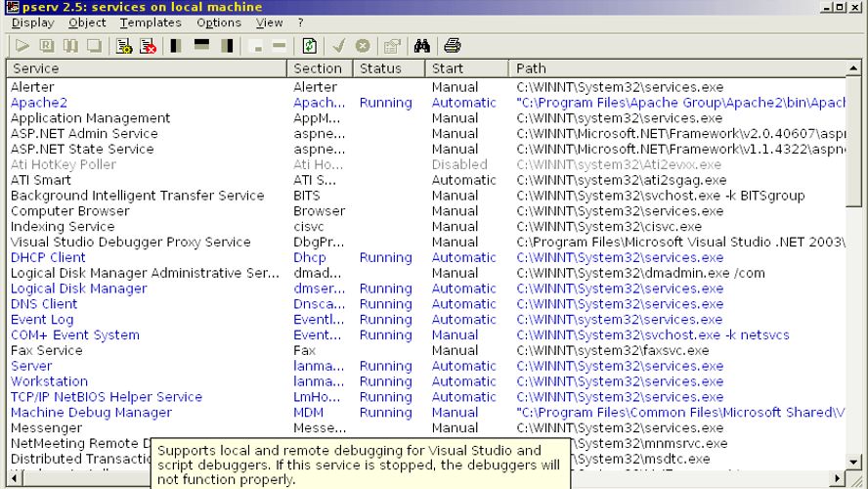Select the ATI Smart service row
The width and height of the screenshot is (868, 489).
pyautogui.click(x=426, y=180)
